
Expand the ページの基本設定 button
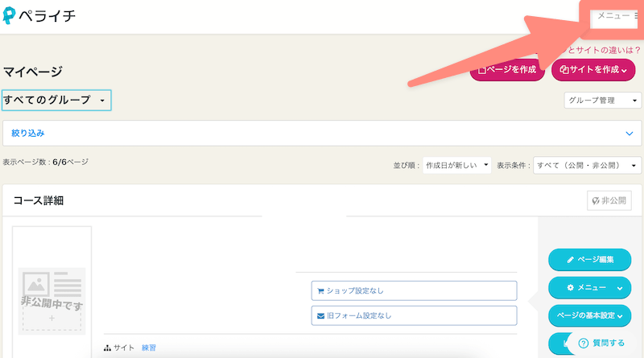589,315
